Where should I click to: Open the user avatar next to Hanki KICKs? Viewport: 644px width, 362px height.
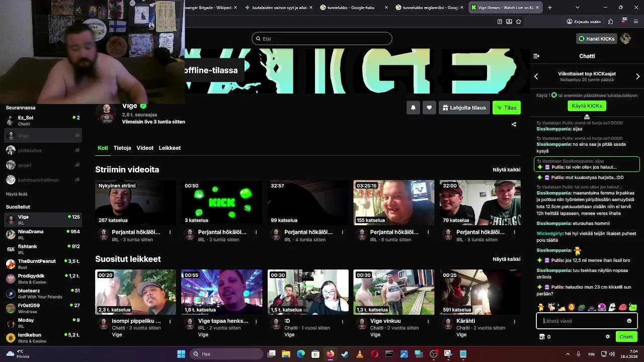[625, 39]
